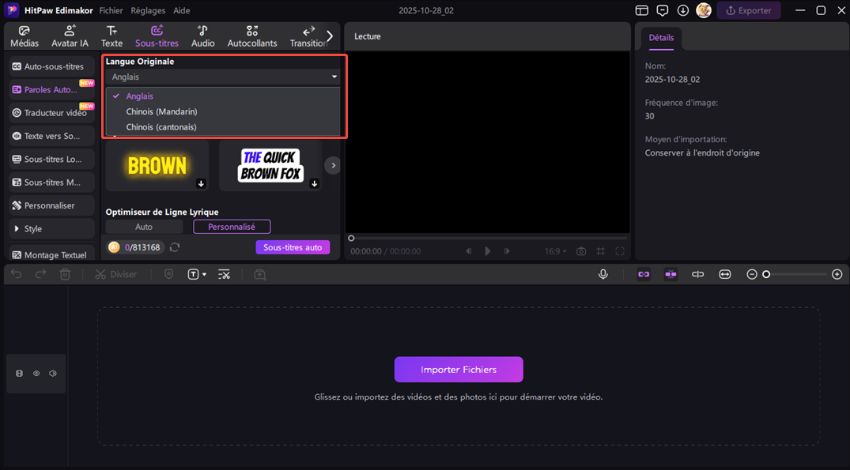The height and width of the screenshot is (470, 850).
Task: Select the Auto lyric line optimizer option
Action: (x=144, y=227)
